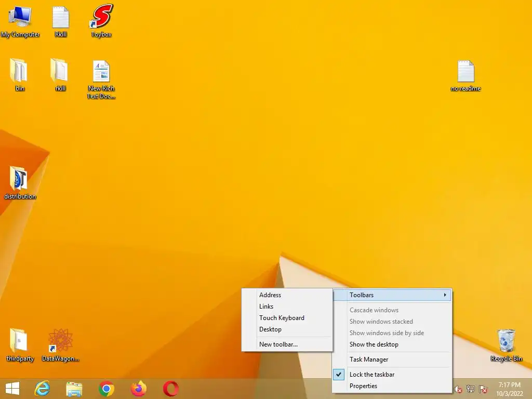532x399 pixels.
Task: Select the Toybox shortcut icon
Action: click(101, 21)
